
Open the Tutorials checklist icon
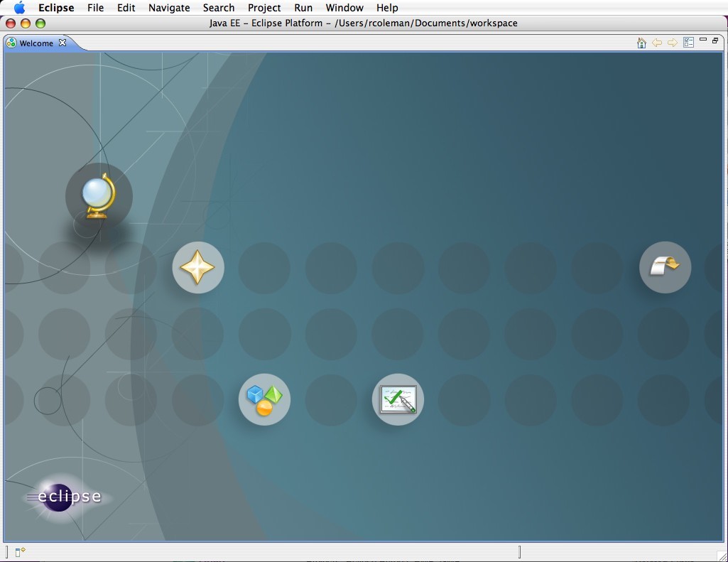click(x=398, y=399)
